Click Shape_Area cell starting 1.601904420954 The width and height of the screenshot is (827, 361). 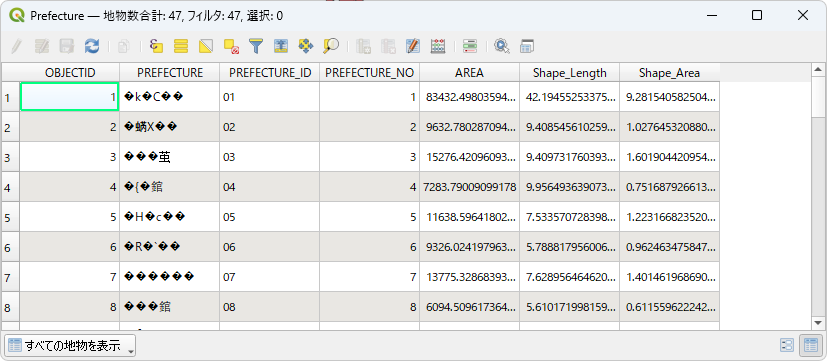tap(669, 157)
